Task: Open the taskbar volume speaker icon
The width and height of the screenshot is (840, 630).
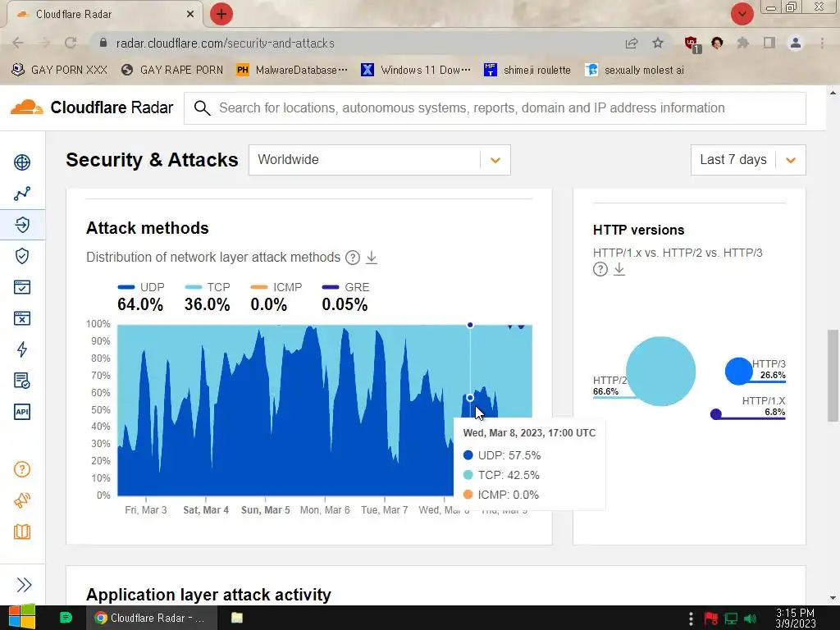Action: click(x=750, y=619)
